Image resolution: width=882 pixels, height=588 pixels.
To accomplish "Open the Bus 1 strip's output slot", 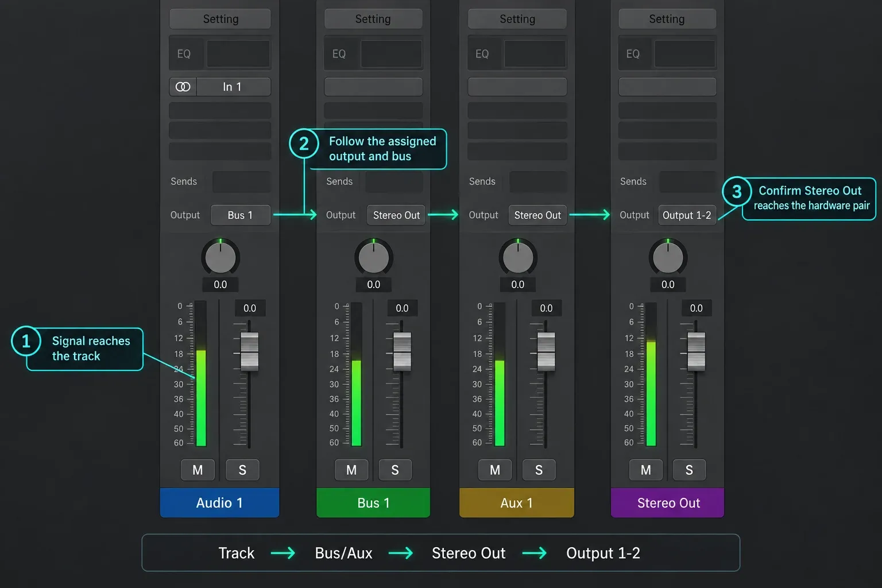I will tap(396, 215).
